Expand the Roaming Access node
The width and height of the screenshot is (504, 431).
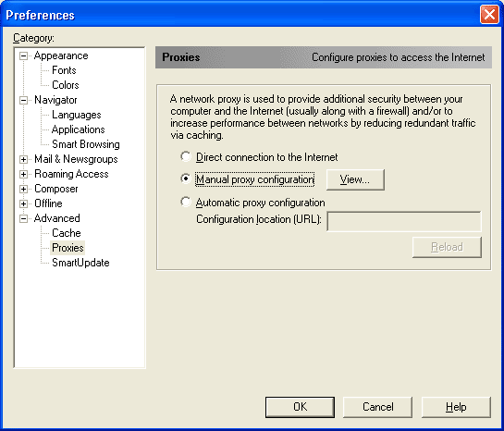pyautogui.click(x=23, y=174)
